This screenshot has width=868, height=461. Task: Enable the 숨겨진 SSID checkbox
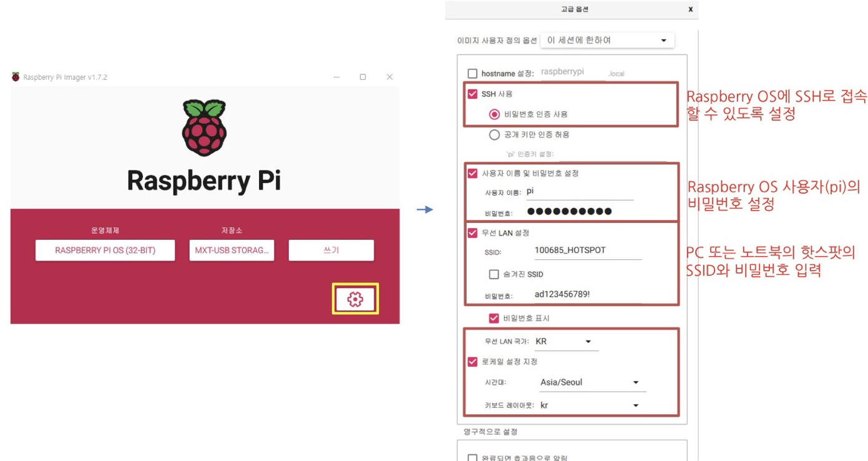494,274
